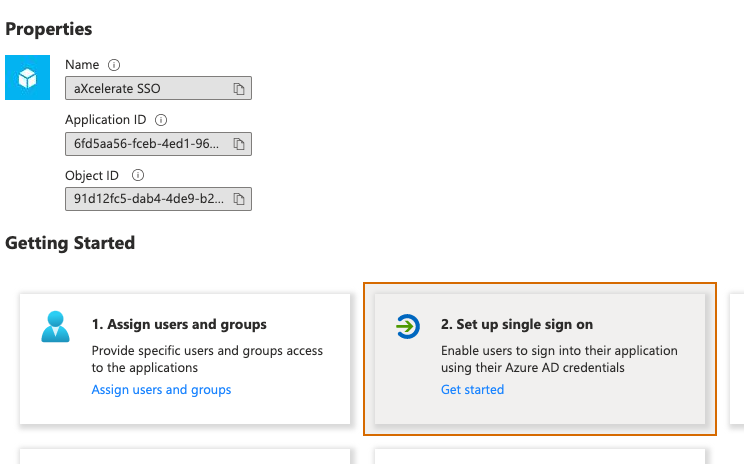Copy the Application ID to clipboard

(239, 144)
